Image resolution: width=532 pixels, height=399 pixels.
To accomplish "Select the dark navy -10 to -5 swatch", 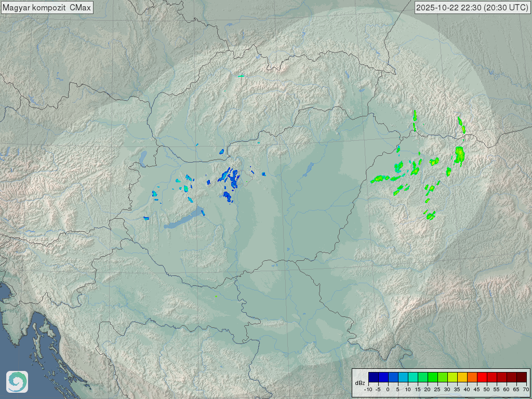I will [x=374, y=377].
